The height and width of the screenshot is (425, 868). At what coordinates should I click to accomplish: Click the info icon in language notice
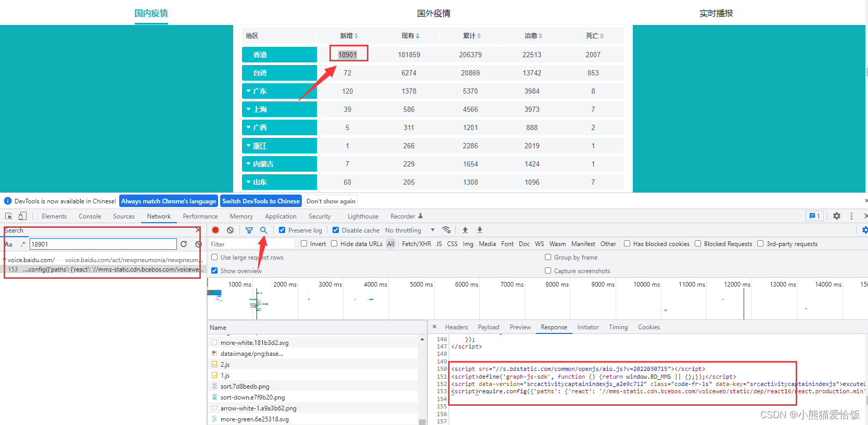[x=8, y=201]
